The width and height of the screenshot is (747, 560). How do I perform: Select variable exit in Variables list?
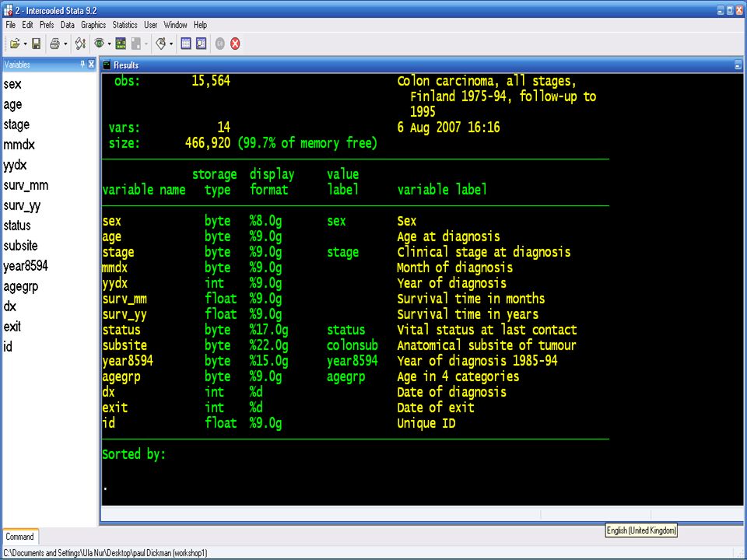point(12,327)
